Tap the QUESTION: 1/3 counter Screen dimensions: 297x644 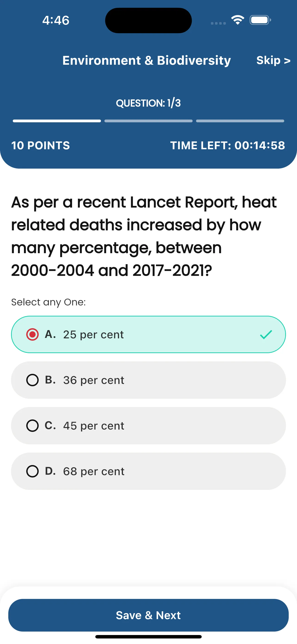(x=148, y=103)
